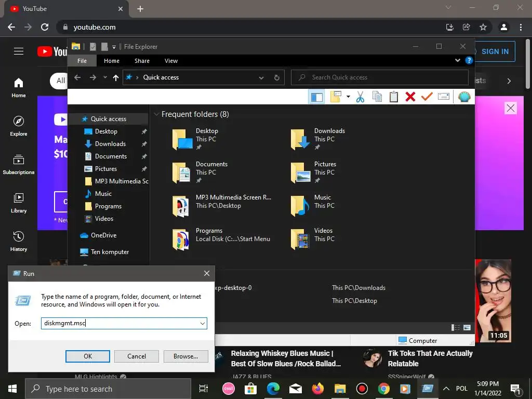The image size is (532, 399).
Task: Select OneDrive in the navigation pane
Action: pyautogui.click(x=103, y=235)
